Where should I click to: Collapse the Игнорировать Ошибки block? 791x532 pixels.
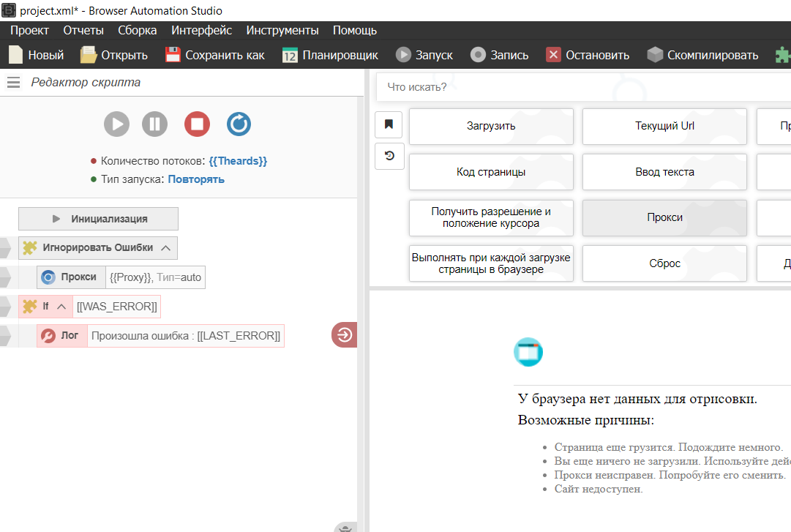coord(165,248)
